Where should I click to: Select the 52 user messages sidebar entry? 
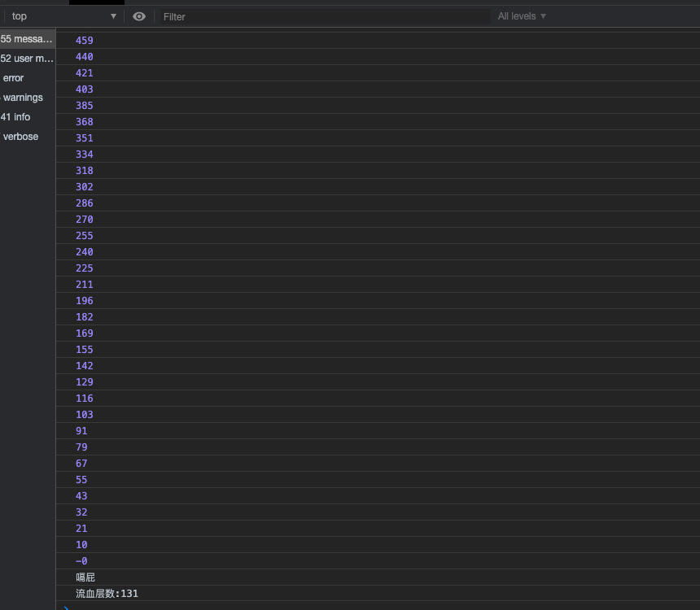click(x=28, y=59)
